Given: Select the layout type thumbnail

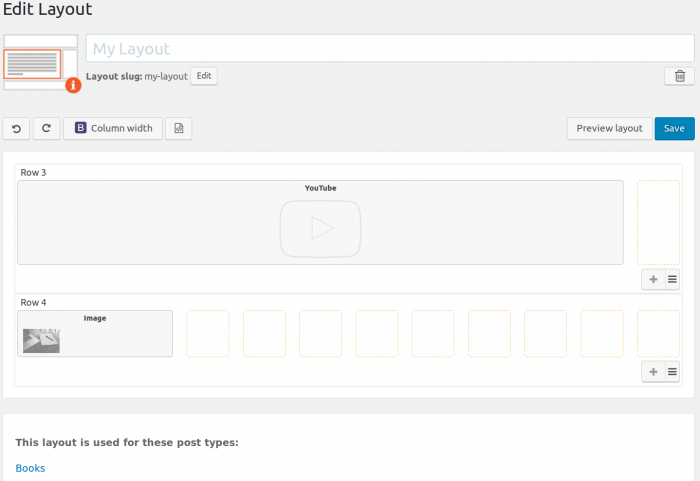Looking at the screenshot, I should tap(40, 63).
